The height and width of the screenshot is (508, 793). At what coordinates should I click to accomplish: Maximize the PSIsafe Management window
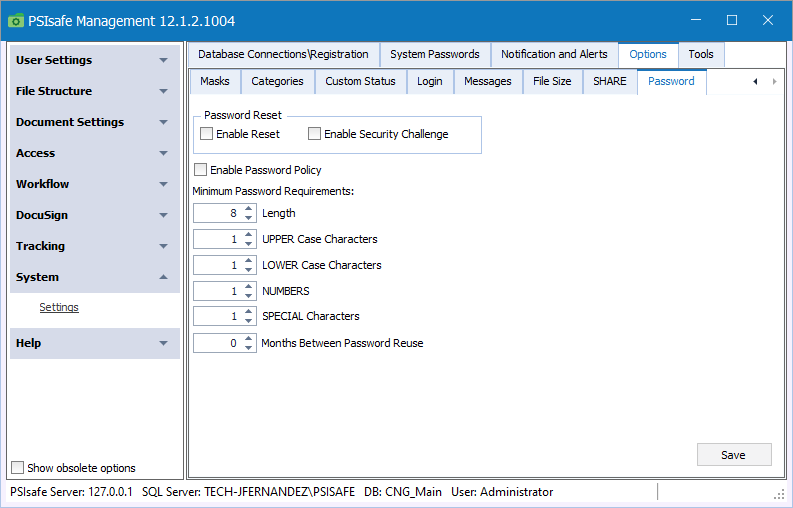click(732, 20)
